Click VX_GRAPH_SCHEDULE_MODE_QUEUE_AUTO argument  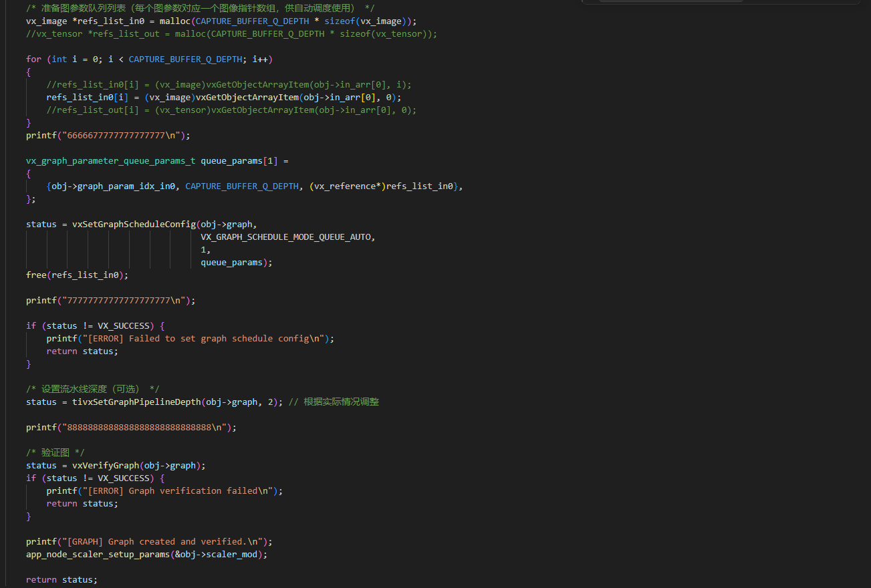click(x=288, y=237)
